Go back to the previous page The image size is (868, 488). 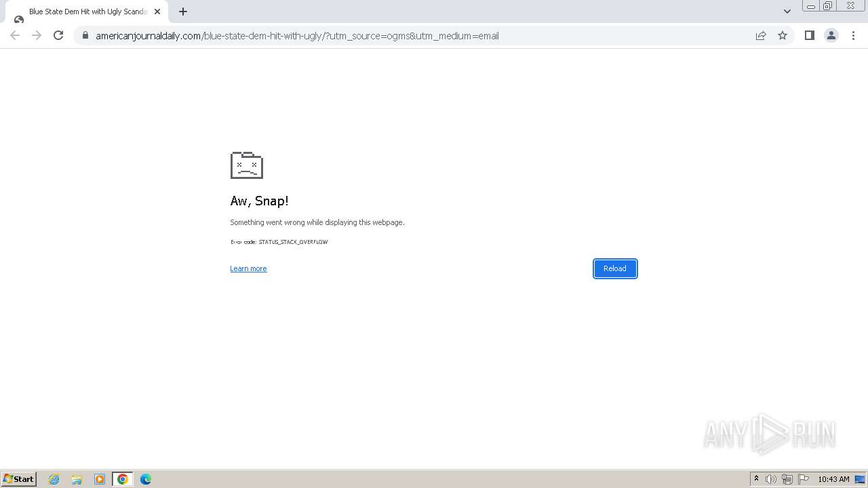click(15, 35)
